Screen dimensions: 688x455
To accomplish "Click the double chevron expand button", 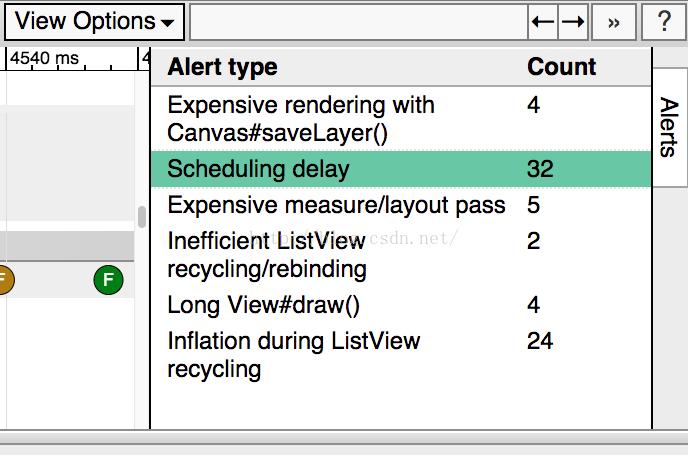I will (614, 22).
